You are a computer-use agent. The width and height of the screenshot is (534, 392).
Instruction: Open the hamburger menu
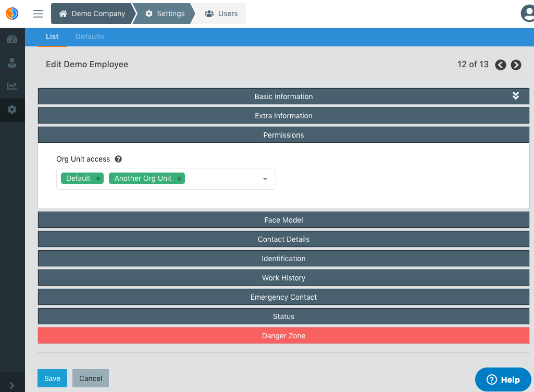[38, 14]
